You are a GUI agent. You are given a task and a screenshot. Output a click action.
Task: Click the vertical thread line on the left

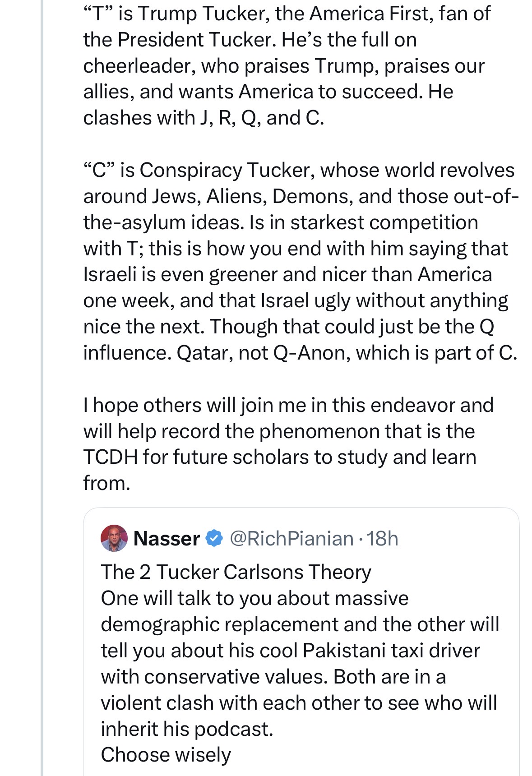point(42,361)
